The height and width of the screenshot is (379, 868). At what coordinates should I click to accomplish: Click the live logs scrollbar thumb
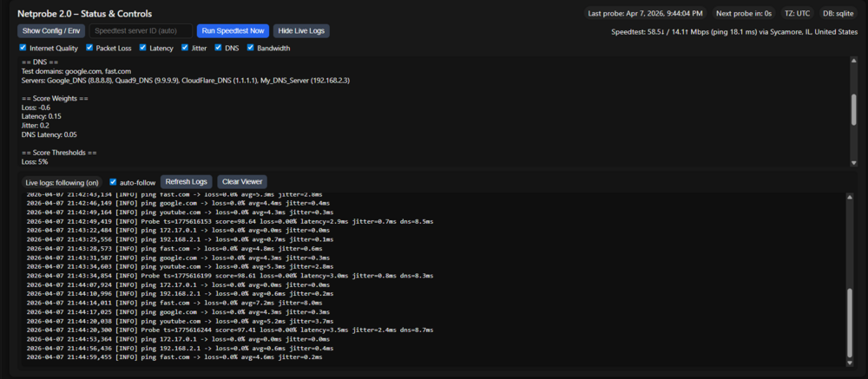[x=851, y=323]
